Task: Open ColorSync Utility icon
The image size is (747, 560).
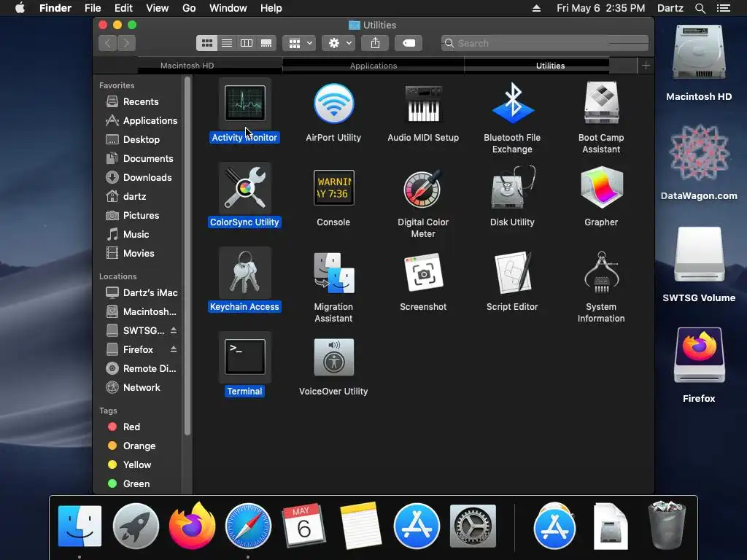Action: tap(245, 187)
